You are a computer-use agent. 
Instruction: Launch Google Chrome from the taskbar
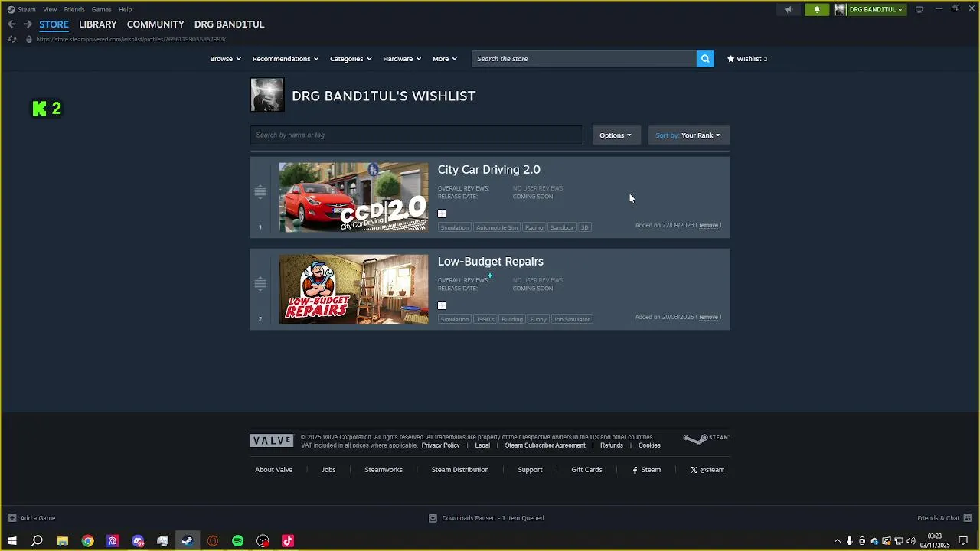88,541
